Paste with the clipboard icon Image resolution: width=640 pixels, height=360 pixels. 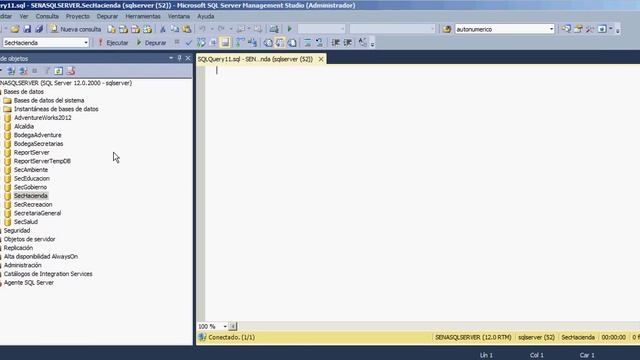[187, 29]
